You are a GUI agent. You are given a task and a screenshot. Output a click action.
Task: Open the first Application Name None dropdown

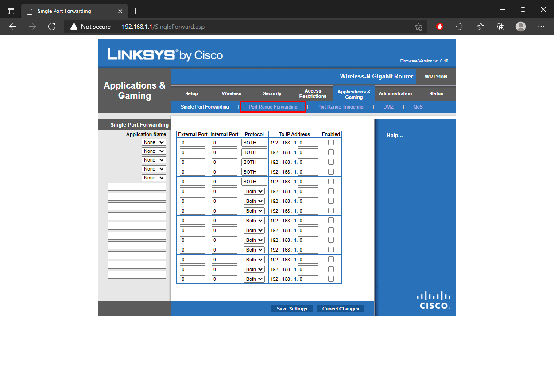(154, 143)
